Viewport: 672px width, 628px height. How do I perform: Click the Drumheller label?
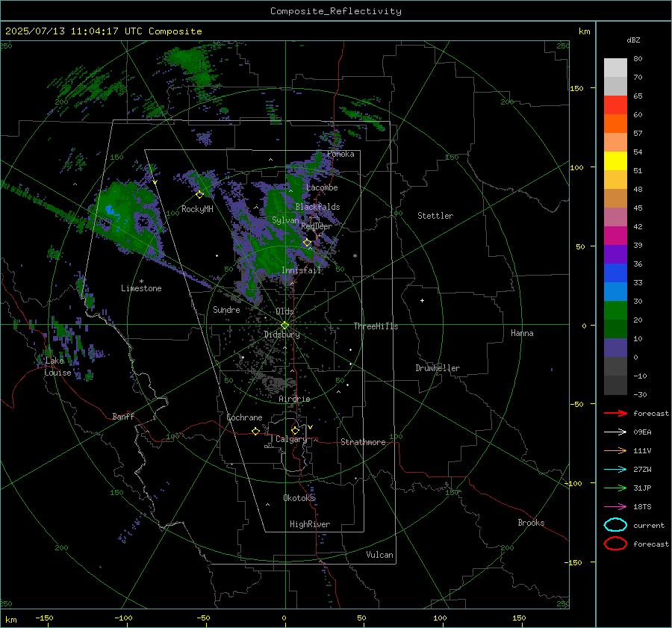click(438, 368)
